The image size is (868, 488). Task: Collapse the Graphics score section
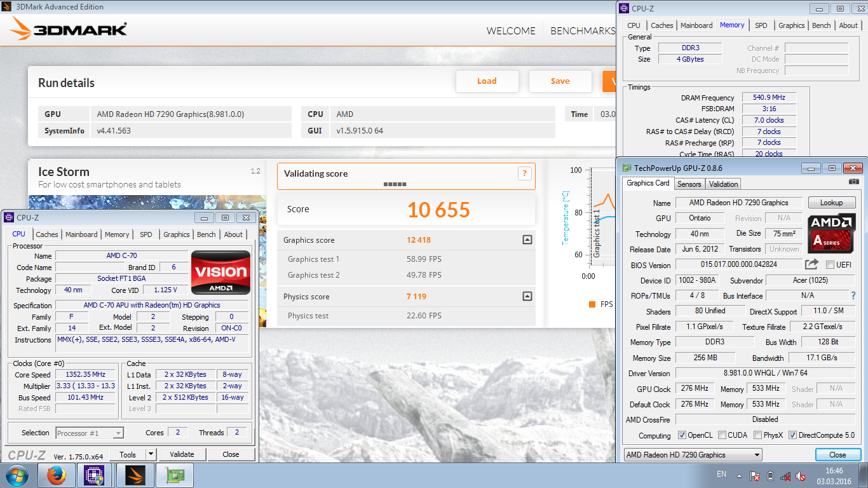(x=527, y=240)
